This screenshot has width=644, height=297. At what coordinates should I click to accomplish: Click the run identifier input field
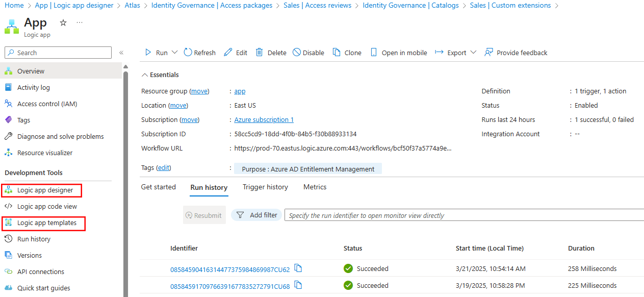[x=464, y=215]
